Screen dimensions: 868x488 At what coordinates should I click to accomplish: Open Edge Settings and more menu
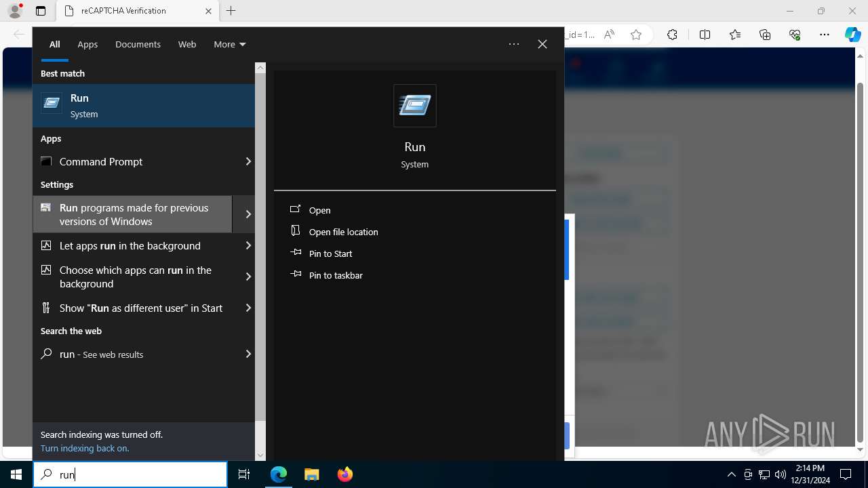point(825,35)
